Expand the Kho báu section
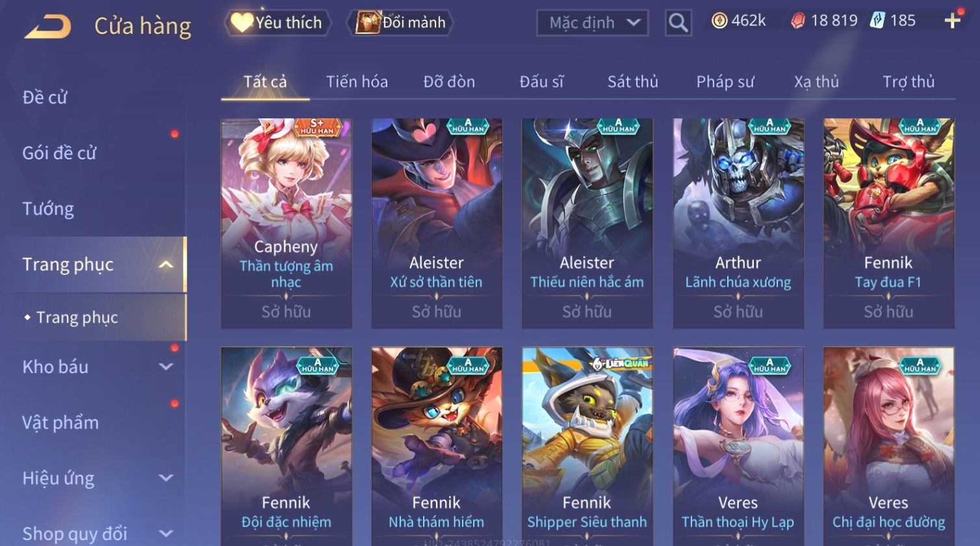 point(166,367)
